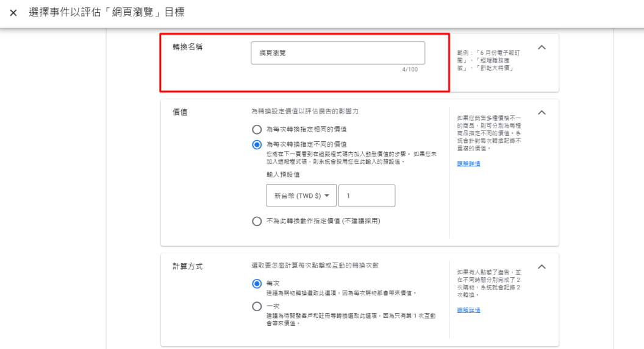The height and width of the screenshot is (349, 644).
Task: Click the default value field showing 1
Action: [x=367, y=196]
